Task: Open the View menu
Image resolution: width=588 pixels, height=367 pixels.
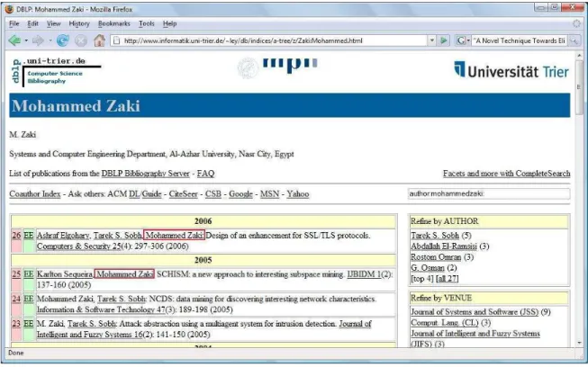Action: click(x=54, y=23)
